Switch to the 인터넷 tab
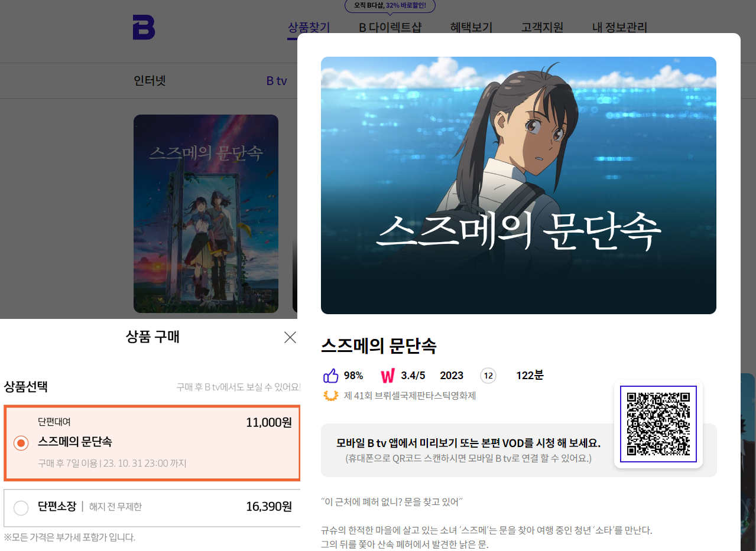The image size is (756, 551). click(x=150, y=81)
